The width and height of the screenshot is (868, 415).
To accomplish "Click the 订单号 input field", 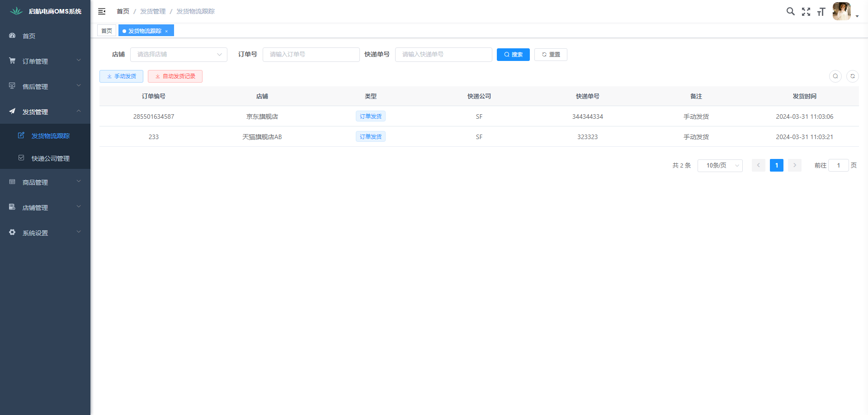I will pos(311,55).
